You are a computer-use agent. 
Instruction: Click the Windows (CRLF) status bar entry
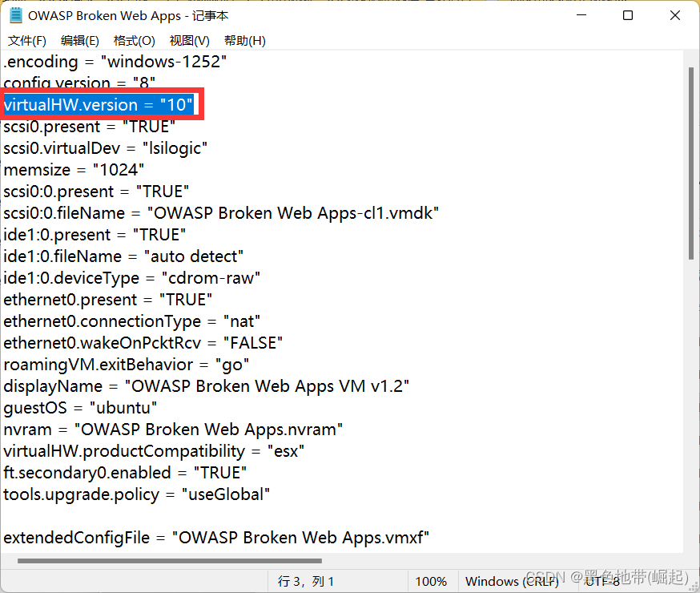(x=512, y=582)
